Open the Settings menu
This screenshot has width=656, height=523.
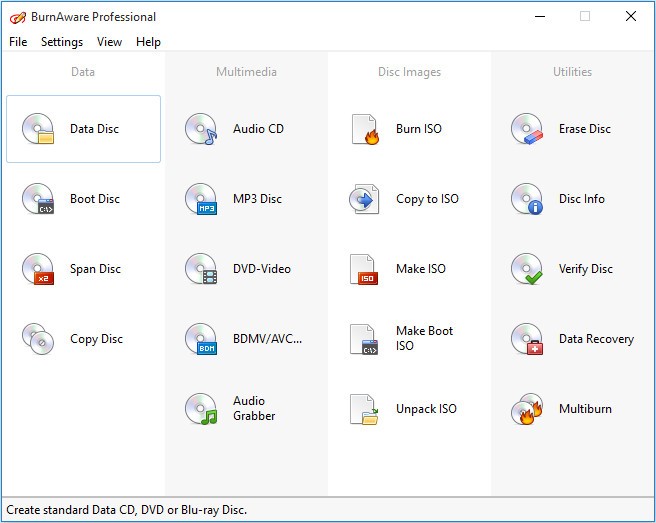click(62, 42)
